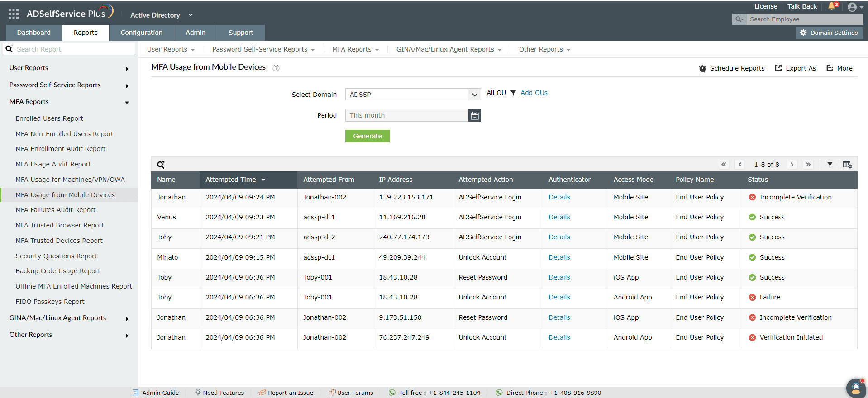The image size is (868, 398).
Task: Open Enrolled Users Report
Action: [49, 118]
